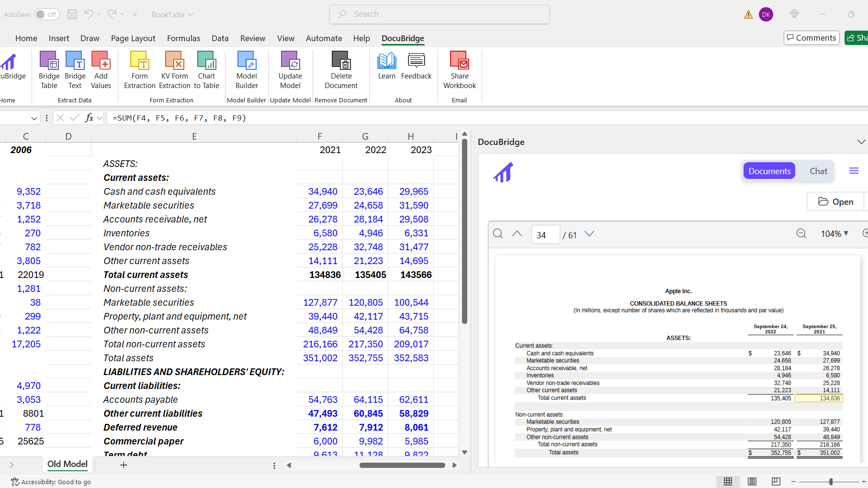868x488 pixels.
Task: Collapse the DocuBridge task pane chevron
Action: [861, 142]
